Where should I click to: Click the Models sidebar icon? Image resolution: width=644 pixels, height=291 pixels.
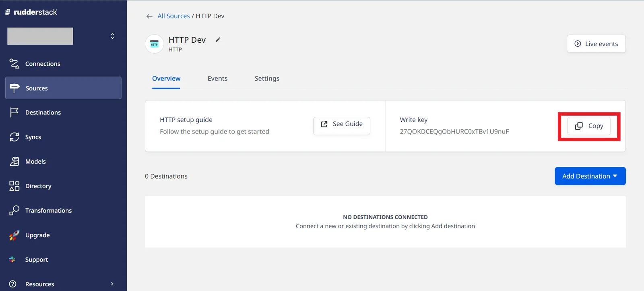tap(14, 162)
